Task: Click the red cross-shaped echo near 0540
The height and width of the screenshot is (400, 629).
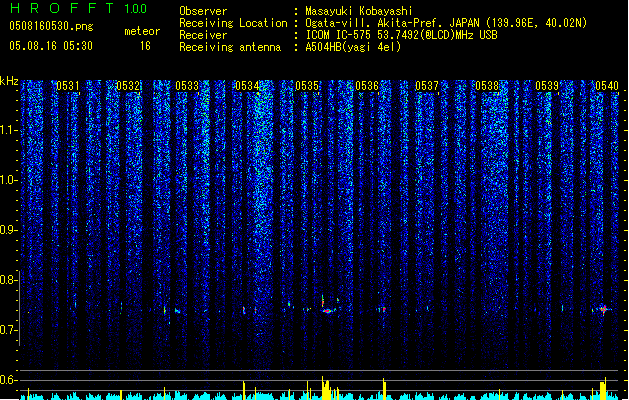Action: (x=604, y=309)
